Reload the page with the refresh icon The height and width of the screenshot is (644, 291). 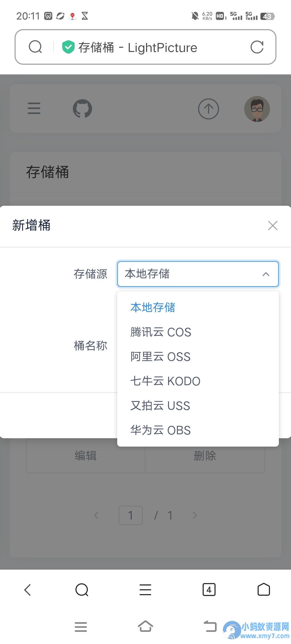pos(257,47)
